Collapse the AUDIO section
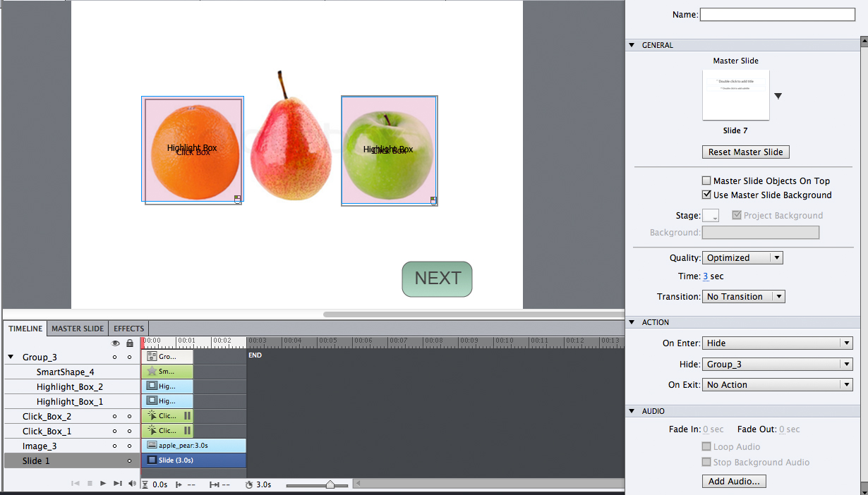 click(x=632, y=410)
